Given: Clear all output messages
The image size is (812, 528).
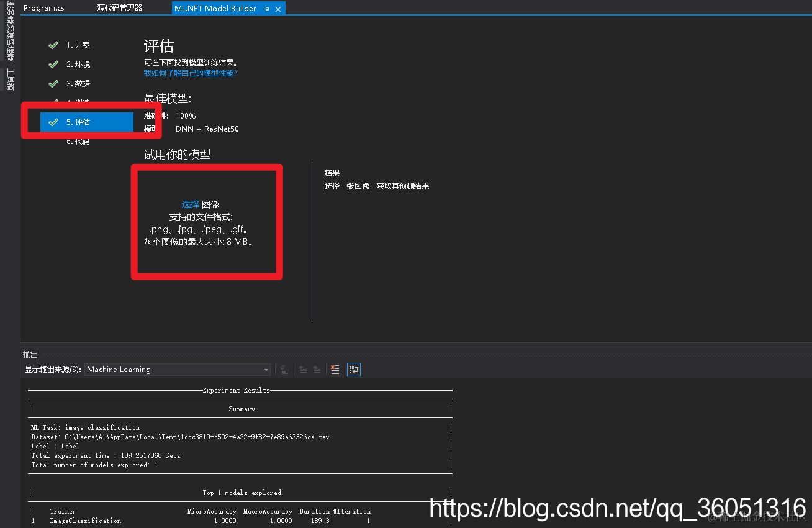Looking at the screenshot, I should coord(335,369).
